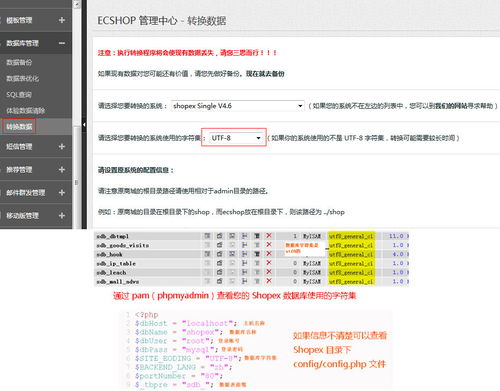Collapse sidebar using the black arrow handle
Image resolution: width=500 pixels, height=391 pixels.
84,124
